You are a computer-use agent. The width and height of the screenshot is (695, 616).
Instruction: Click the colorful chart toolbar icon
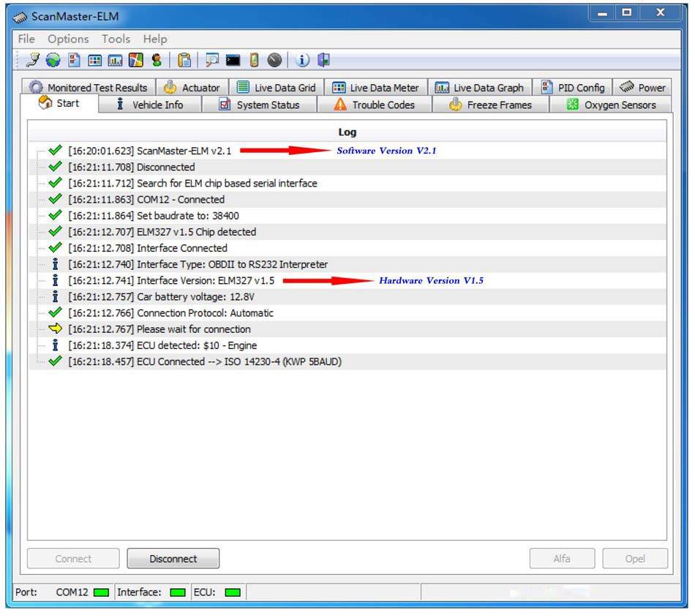pos(136,60)
